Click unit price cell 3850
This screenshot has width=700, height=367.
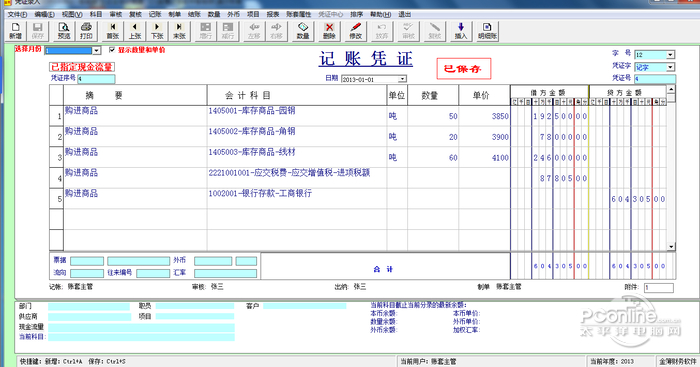point(484,116)
